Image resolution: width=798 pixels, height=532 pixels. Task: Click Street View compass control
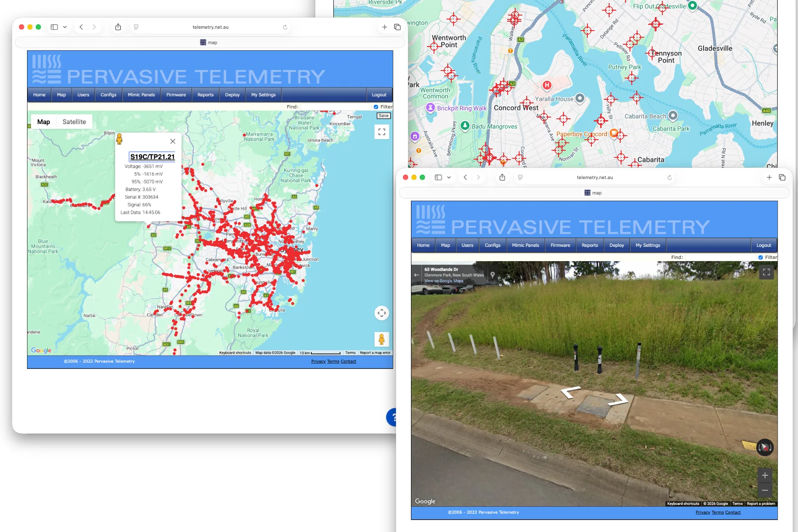click(765, 447)
